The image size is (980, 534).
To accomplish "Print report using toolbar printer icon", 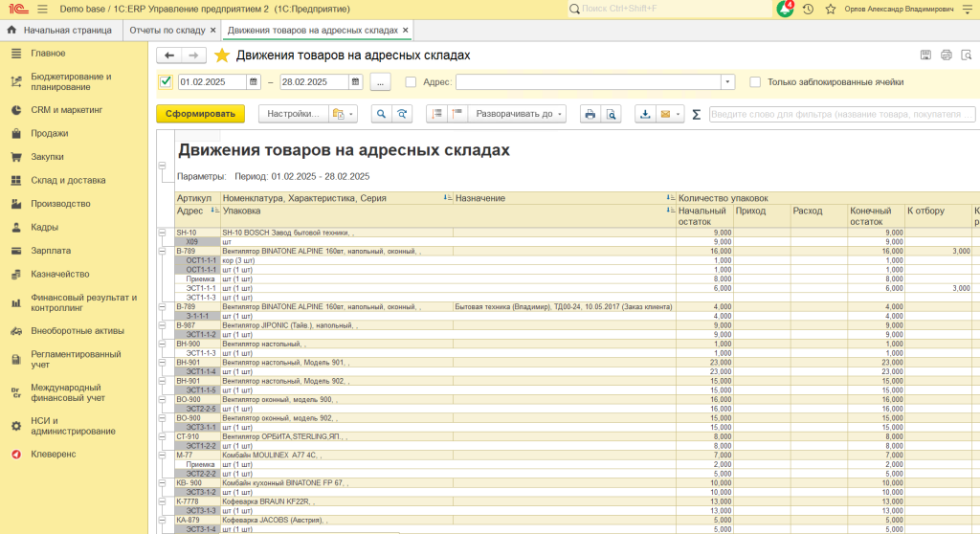I will click(x=590, y=114).
